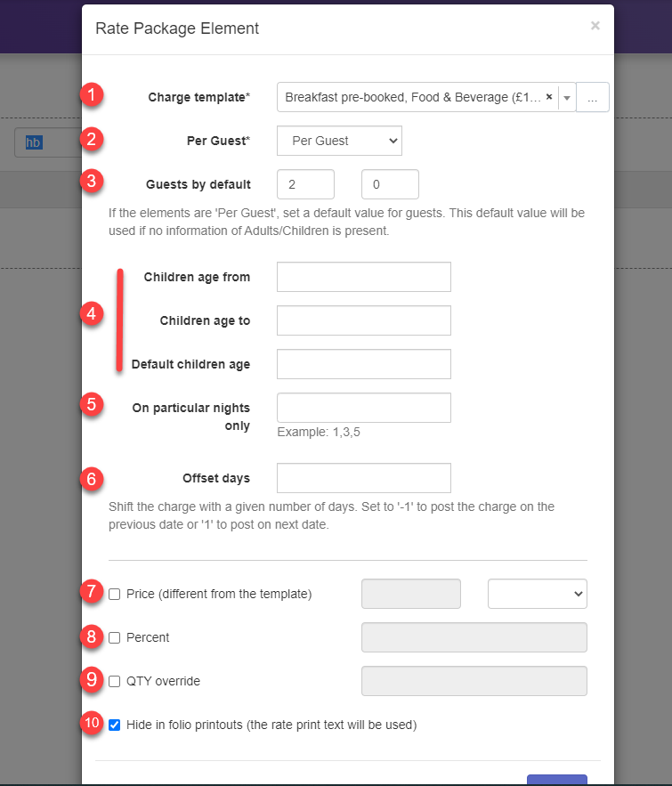Select the Guests by default field showing 2
Image resolution: width=672 pixels, height=786 pixels.
305,184
